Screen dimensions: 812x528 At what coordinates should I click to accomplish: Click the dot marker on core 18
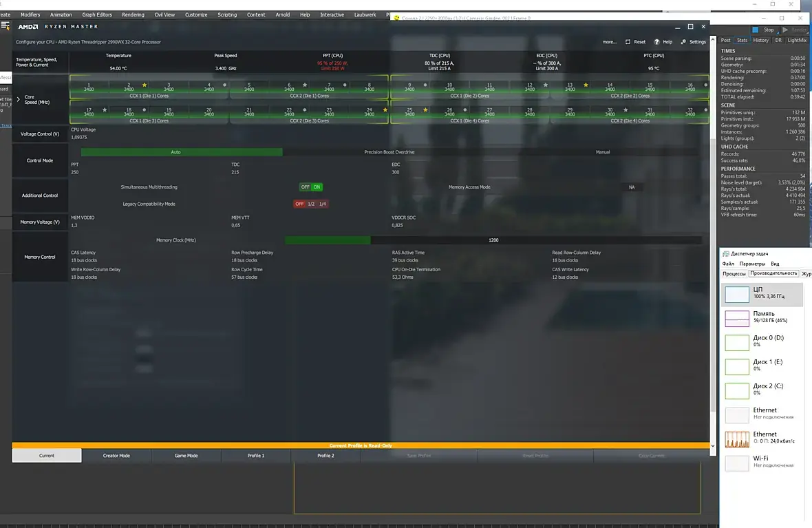[x=144, y=110]
